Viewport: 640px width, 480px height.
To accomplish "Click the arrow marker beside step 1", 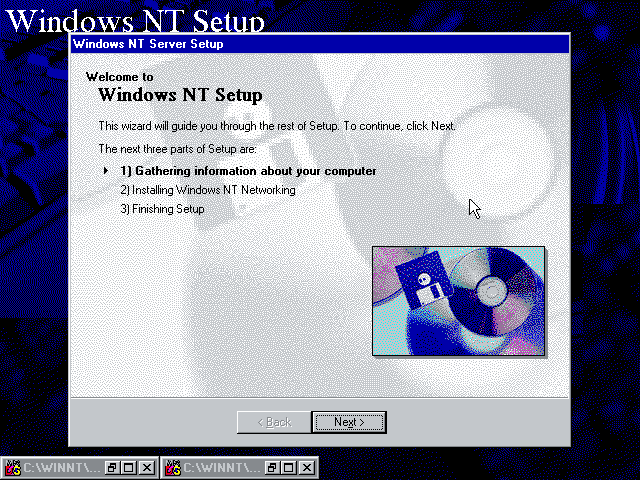I will pyautogui.click(x=106, y=171).
